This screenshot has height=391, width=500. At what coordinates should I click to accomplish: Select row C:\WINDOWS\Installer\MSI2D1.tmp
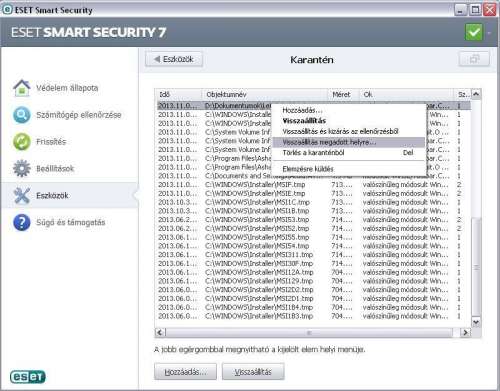314,298
